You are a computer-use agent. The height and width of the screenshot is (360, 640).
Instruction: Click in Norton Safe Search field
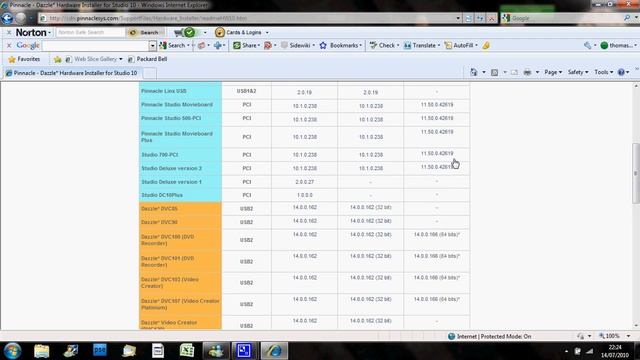click(90, 32)
